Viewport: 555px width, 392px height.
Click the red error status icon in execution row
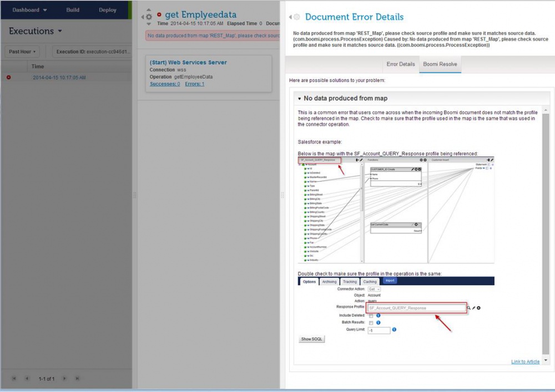click(8, 78)
